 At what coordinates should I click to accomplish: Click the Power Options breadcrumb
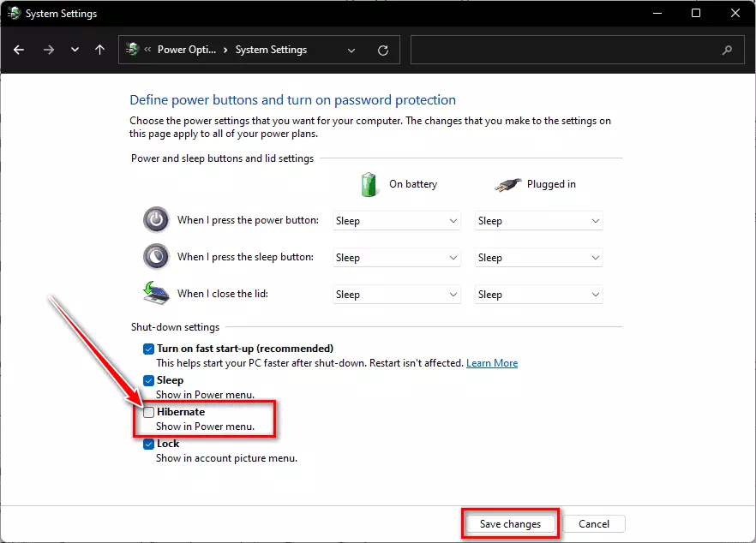click(x=183, y=50)
